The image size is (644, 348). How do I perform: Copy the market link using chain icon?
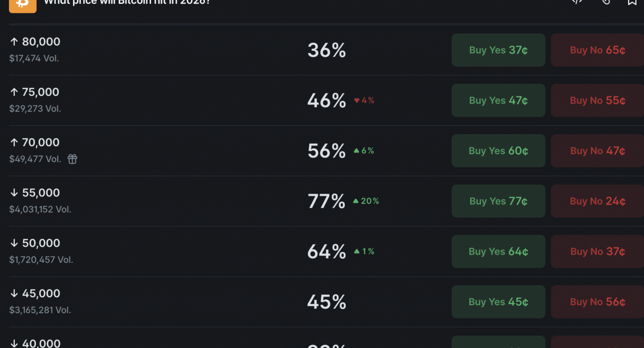[606, 2]
